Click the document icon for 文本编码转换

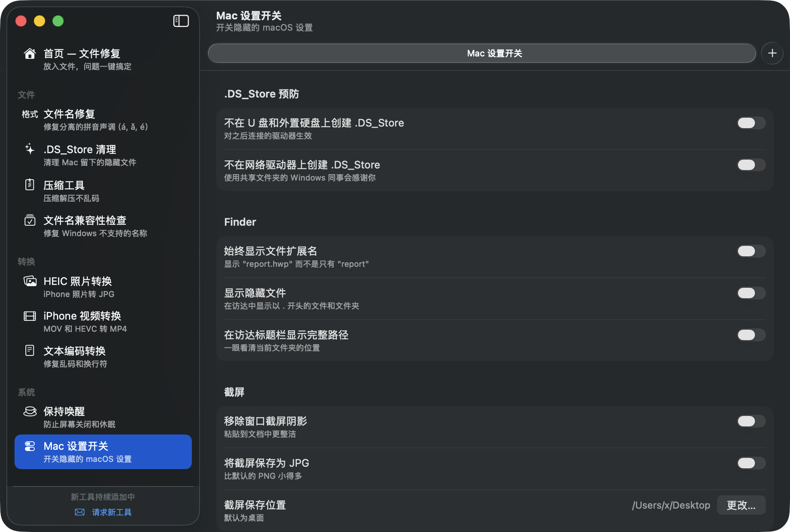tap(30, 351)
